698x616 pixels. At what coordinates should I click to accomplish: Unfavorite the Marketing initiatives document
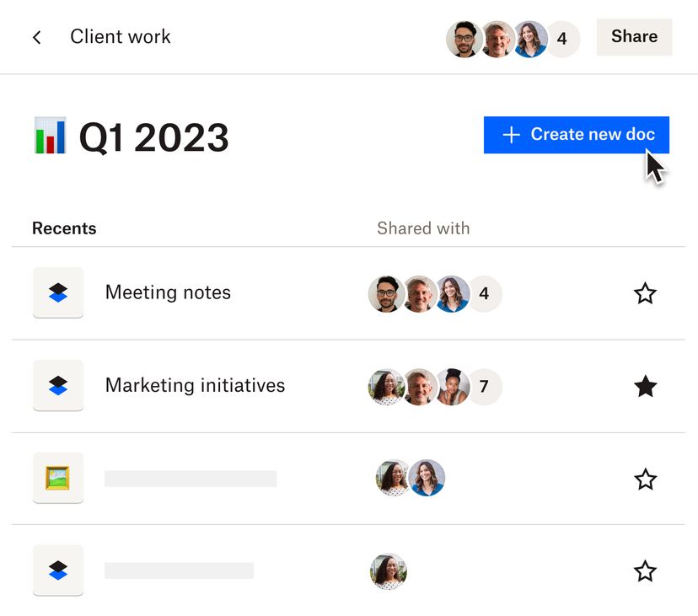pos(646,386)
